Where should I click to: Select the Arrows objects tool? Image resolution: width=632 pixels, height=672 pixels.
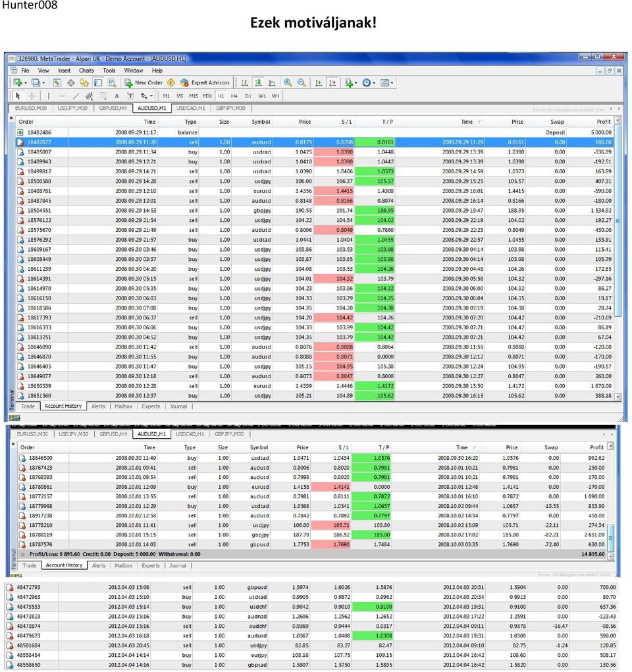(x=144, y=96)
